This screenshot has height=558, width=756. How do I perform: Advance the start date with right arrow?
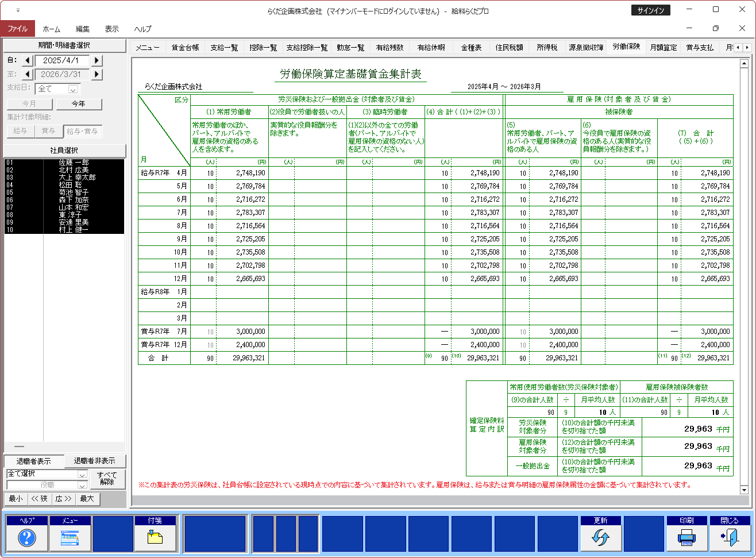(x=97, y=60)
